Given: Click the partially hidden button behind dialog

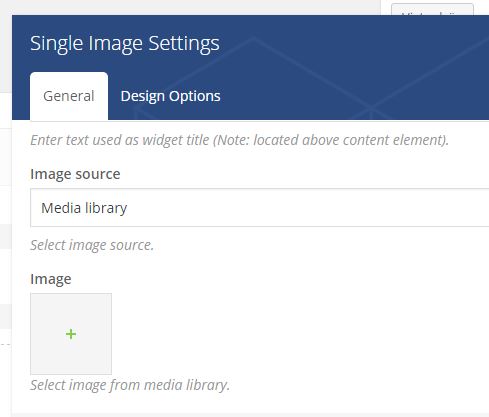Looking at the screenshot, I should pyautogui.click(x=432, y=9).
